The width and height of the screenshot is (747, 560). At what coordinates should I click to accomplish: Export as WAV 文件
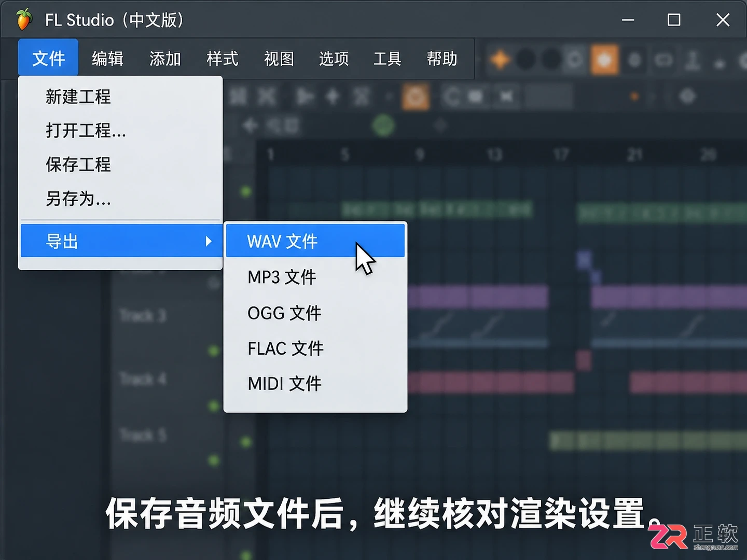click(x=315, y=241)
